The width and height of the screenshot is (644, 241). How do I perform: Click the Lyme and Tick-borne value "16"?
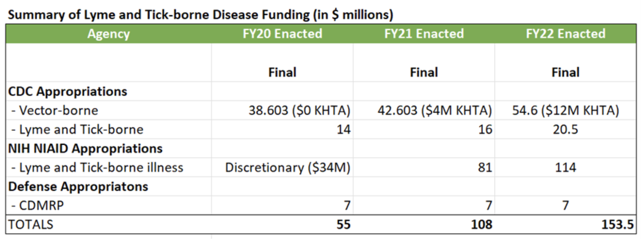(485, 129)
